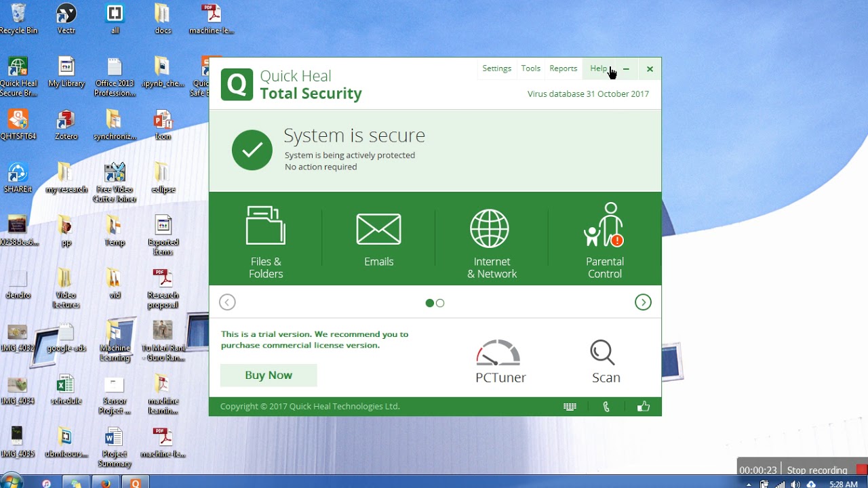The height and width of the screenshot is (488, 868).
Task: Go to previous feature page arrow
Action: (227, 302)
